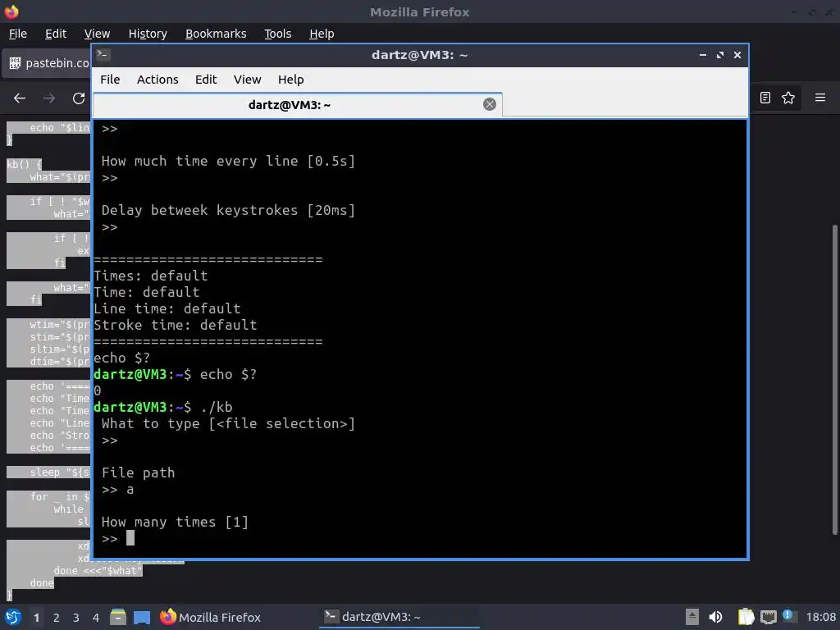This screenshot has height=630, width=840.
Task: Open clipboard manager tray icon
Action: (746, 617)
